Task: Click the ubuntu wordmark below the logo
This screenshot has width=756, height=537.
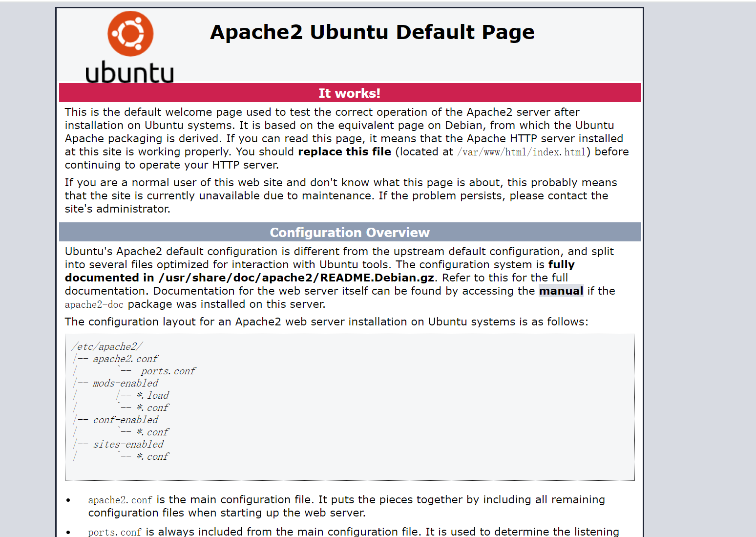Action: click(x=129, y=73)
